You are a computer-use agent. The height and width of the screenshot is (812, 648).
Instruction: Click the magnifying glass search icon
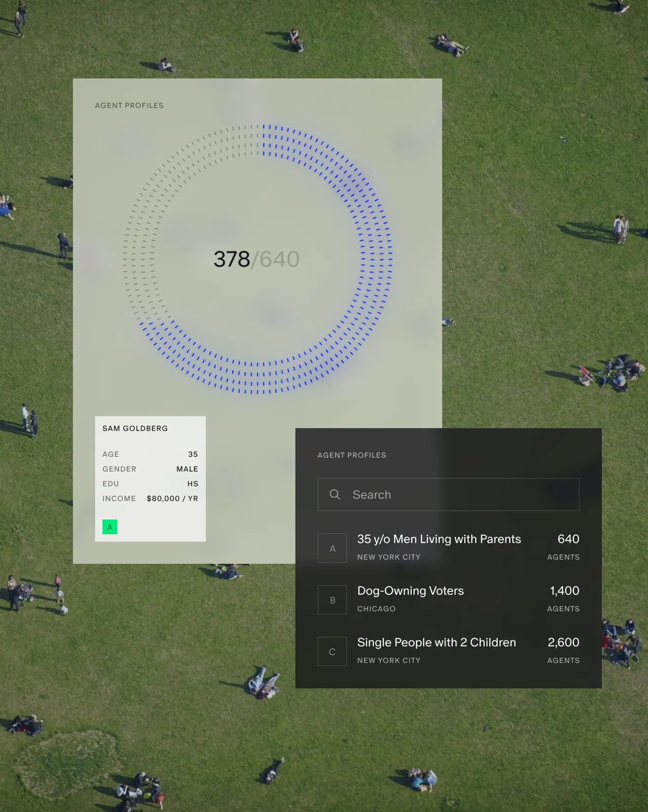pos(335,495)
